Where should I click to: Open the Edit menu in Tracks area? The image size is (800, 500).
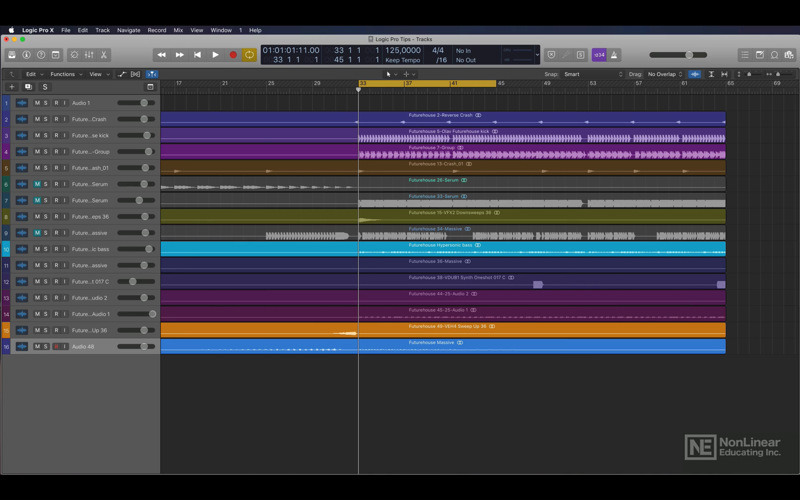pyautogui.click(x=34, y=74)
